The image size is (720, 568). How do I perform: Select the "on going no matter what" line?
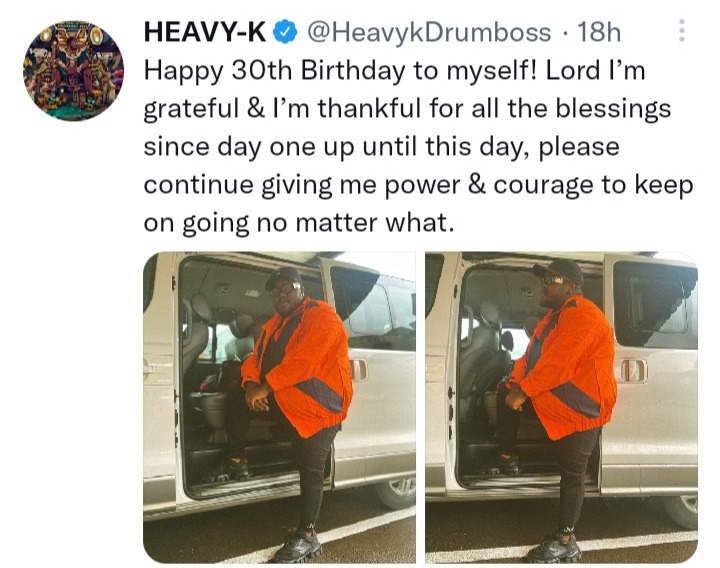click(x=299, y=223)
